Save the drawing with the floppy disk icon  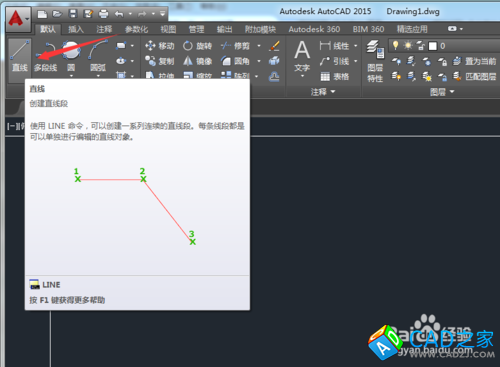(x=73, y=14)
